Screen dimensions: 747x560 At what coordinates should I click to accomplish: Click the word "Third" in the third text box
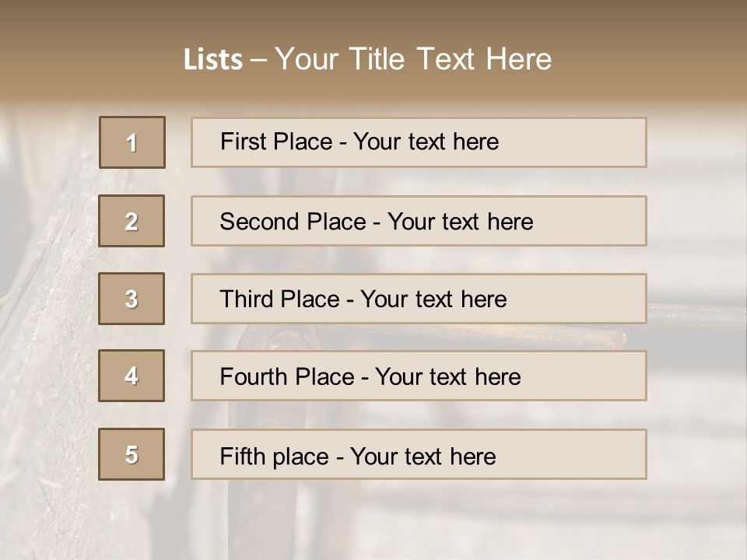(247, 299)
